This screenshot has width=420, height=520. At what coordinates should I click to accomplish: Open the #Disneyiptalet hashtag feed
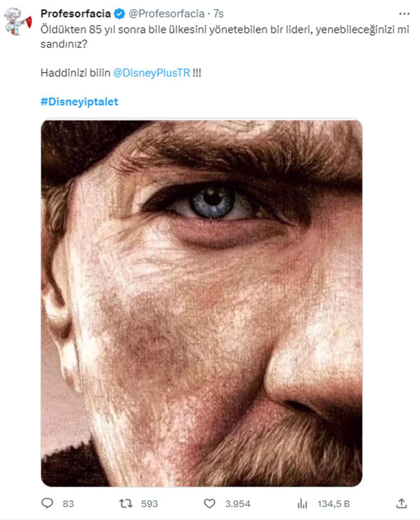80,102
